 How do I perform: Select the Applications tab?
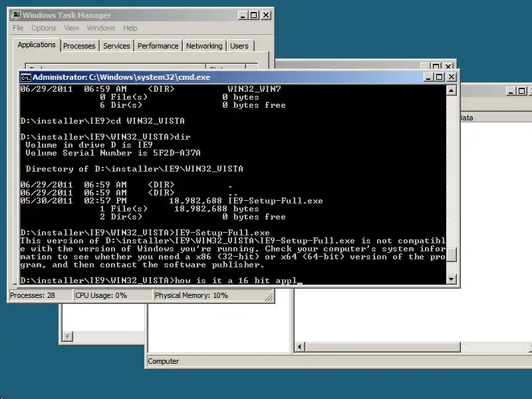37,45
